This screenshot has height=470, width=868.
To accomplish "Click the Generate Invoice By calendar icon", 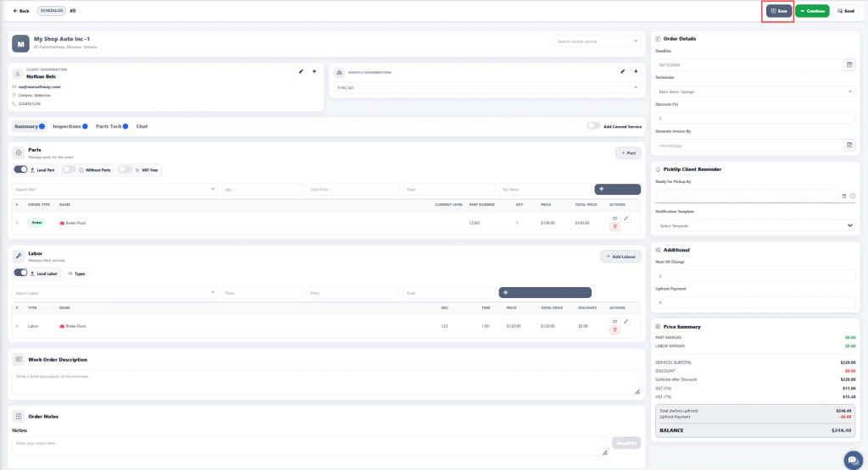I will (849, 145).
